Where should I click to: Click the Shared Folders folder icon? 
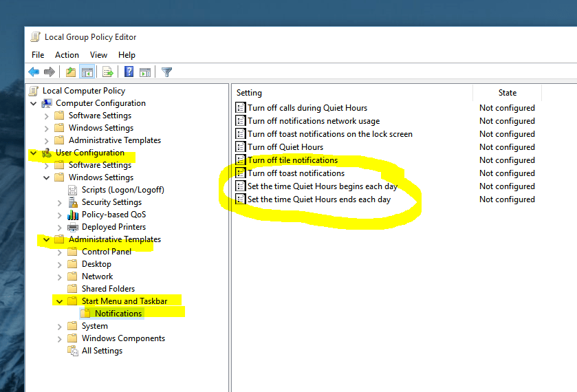[x=72, y=289]
